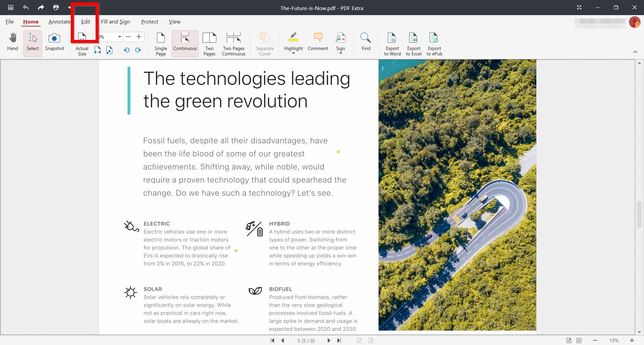Open the Highlight tool
Viewport: 644px width, 345px height.
point(293,40)
